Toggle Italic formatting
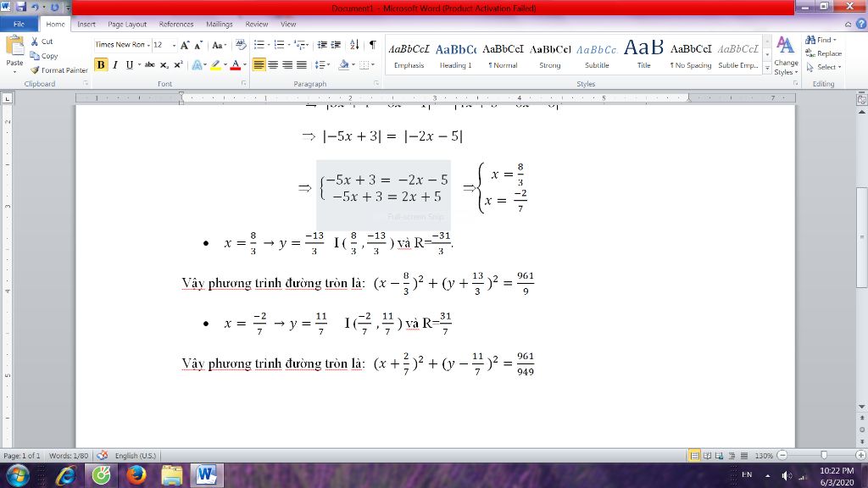 115,64
